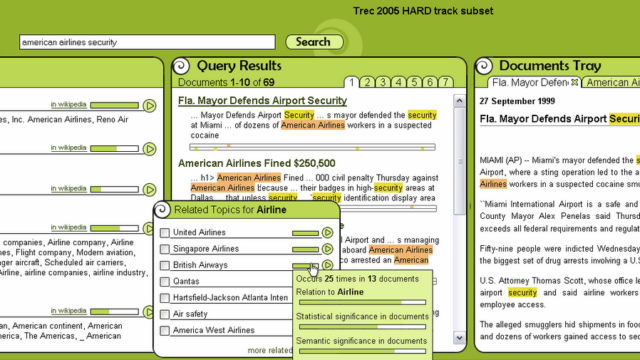Click the play arrow for British Airways

click(x=327, y=265)
